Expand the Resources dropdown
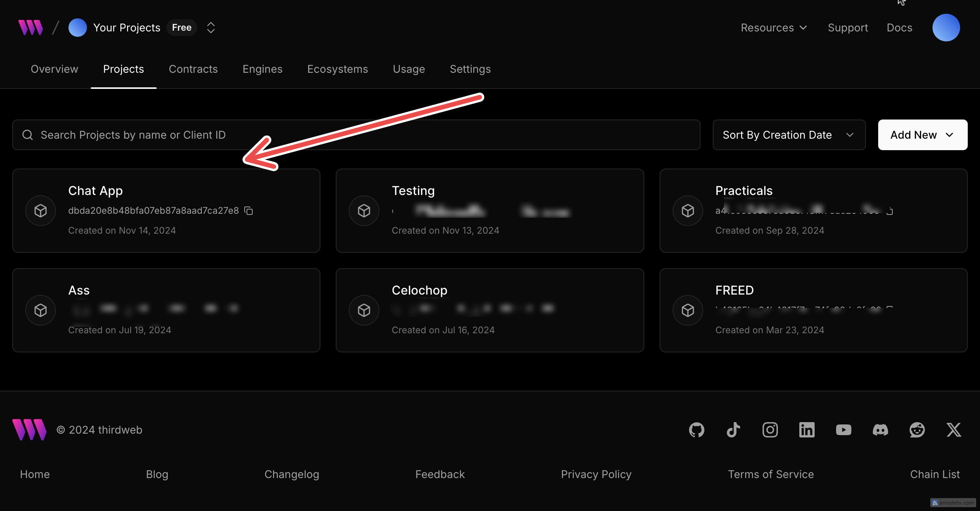 click(774, 28)
